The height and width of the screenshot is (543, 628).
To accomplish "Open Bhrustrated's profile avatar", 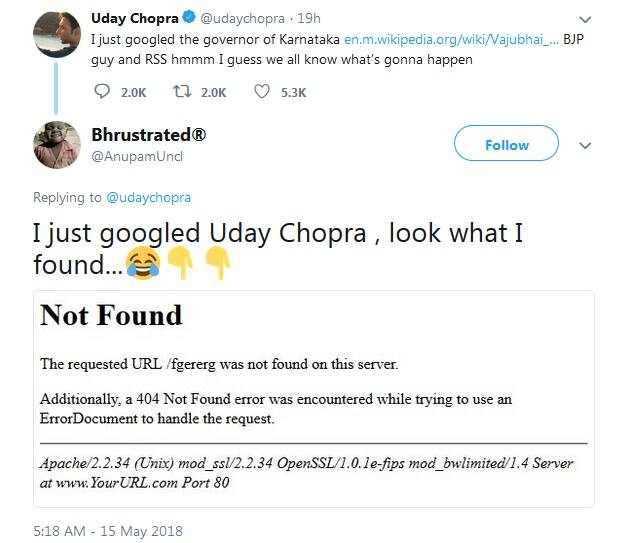I will [57, 144].
